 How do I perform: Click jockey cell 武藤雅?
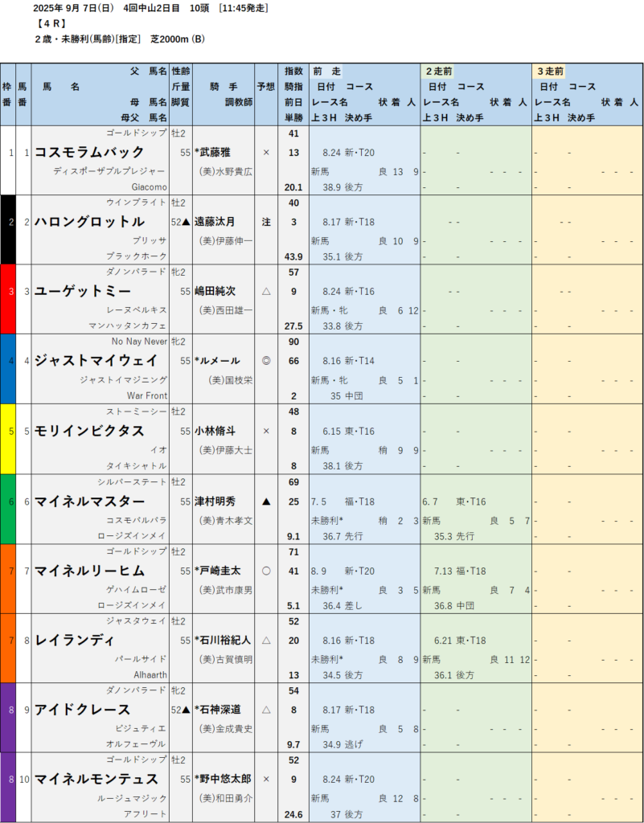point(212,152)
